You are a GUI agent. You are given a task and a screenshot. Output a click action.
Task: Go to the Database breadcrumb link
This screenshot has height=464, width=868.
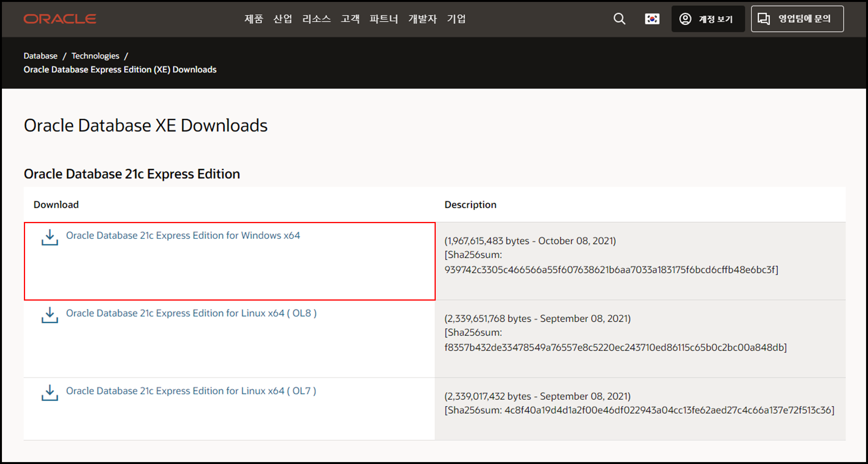(40, 56)
